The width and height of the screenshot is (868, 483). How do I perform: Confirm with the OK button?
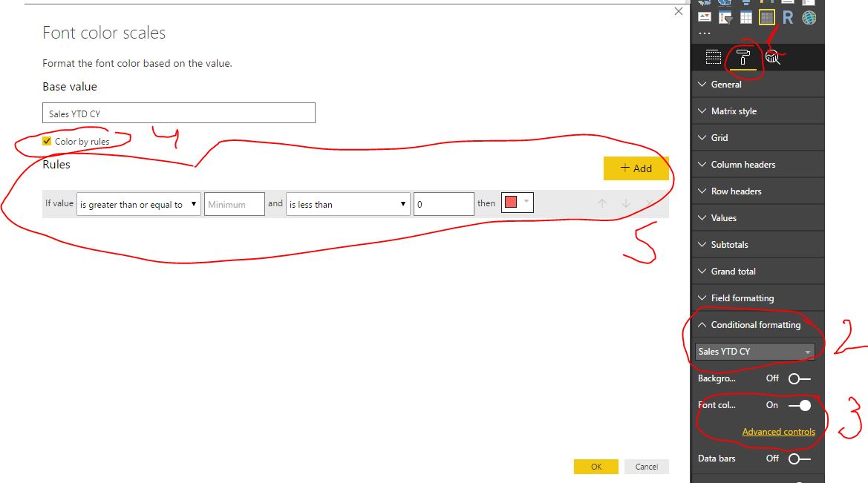click(596, 467)
